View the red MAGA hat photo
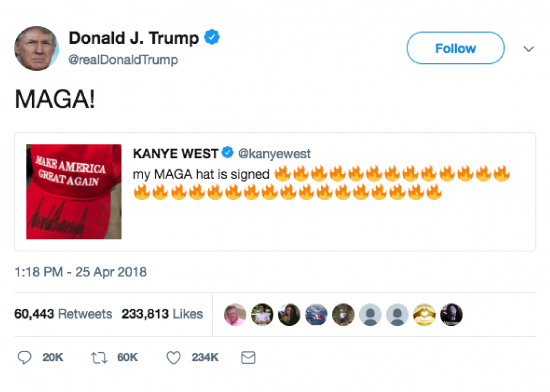The height and width of the screenshot is (392, 550). [74, 192]
